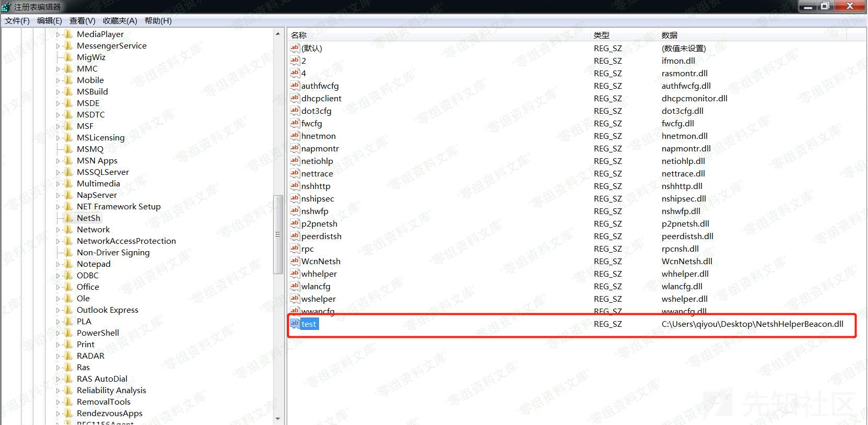Open the 收藏夹(A) favorites menu
This screenshot has height=425, width=868.
click(120, 21)
